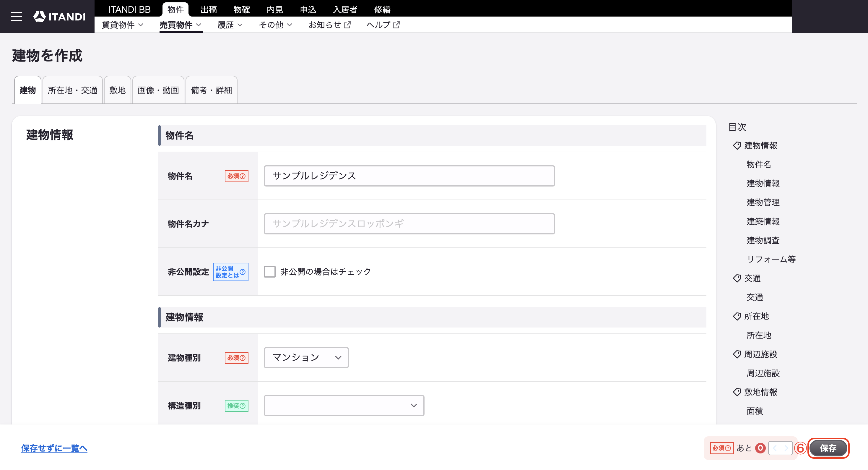This screenshot has height=470, width=868.
Task: Switch to the 備考・詳細 tab
Action: click(x=211, y=90)
